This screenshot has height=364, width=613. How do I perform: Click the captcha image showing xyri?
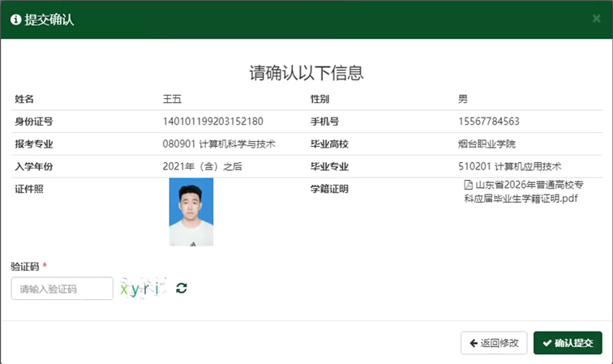pos(143,289)
